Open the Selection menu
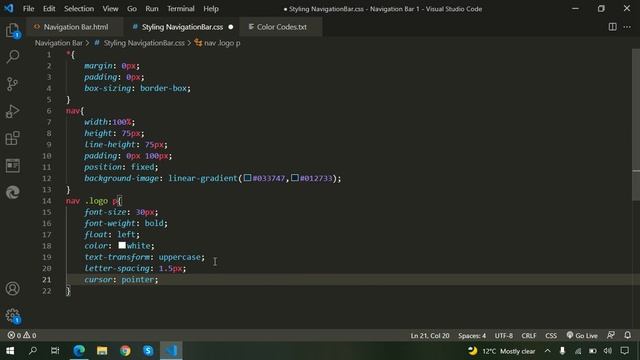 79,9
